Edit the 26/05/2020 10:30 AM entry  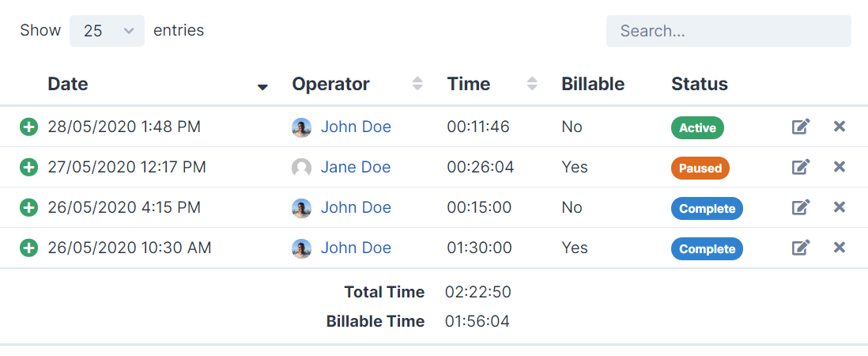point(801,248)
